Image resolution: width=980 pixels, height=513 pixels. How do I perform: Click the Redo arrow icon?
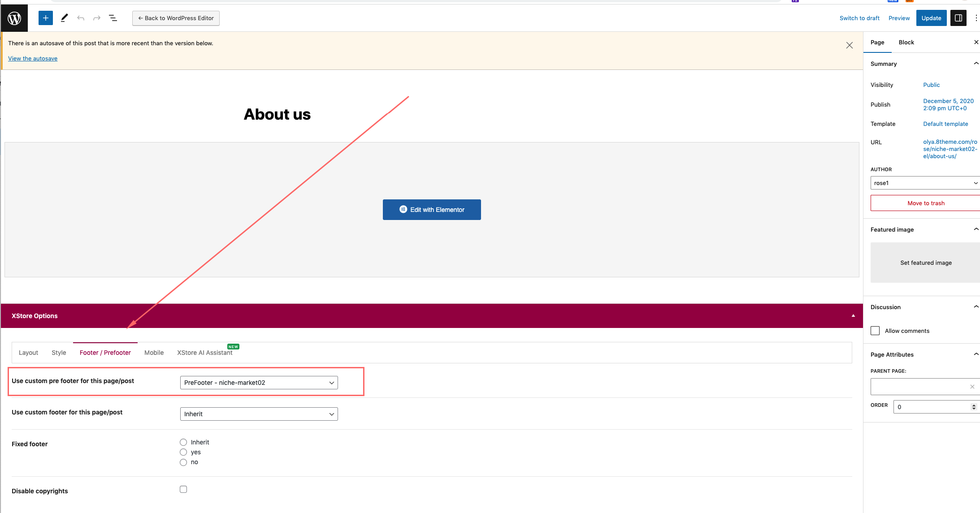(96, 17)
